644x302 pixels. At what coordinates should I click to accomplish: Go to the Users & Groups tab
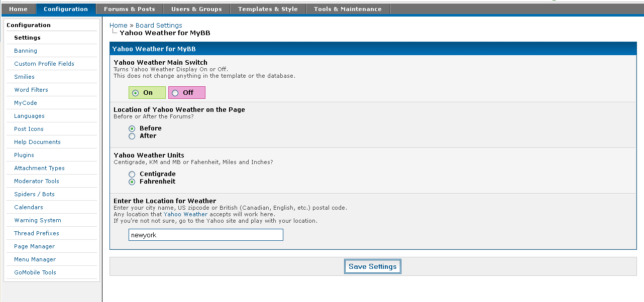(196, 9)
